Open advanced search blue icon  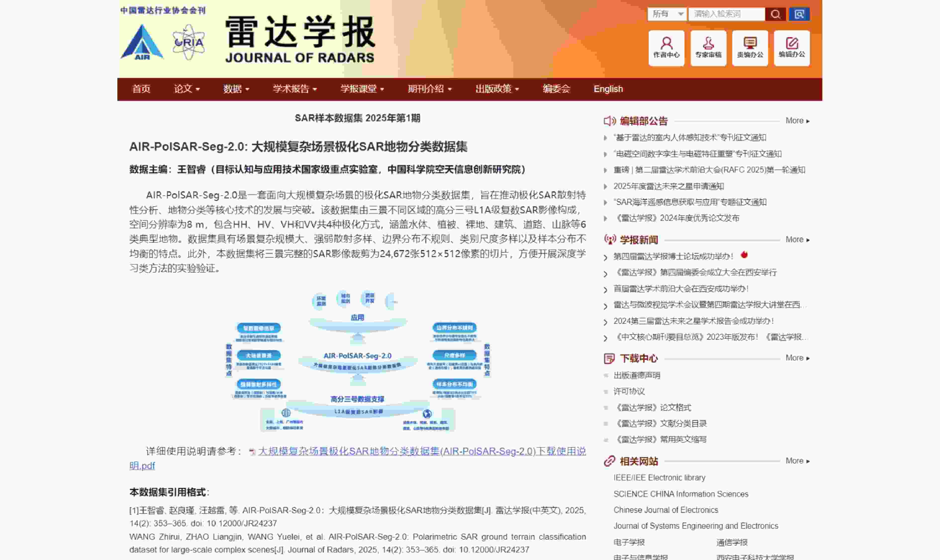point(799,14)
